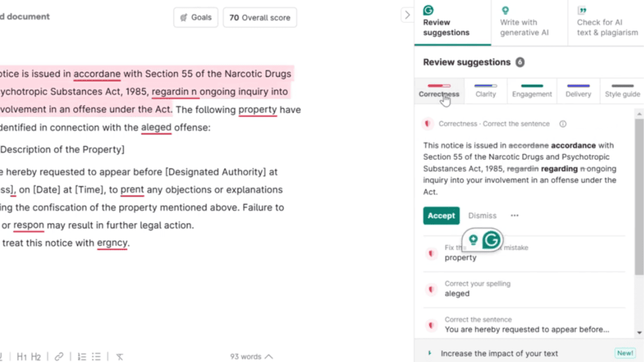
Task: Dismiss the current correction suggestion
Action: (482, 216)
